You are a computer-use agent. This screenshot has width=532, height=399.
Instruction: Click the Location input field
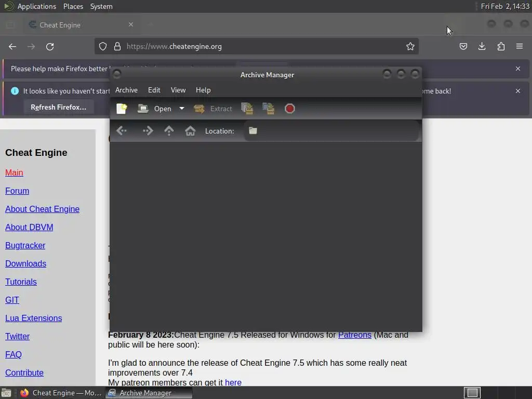pos(331,130)
